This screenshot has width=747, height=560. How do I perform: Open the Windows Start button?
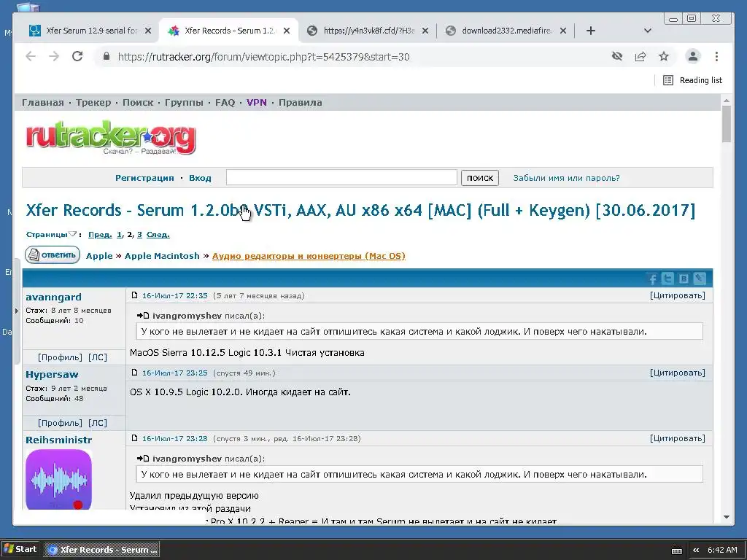pyautogui.click(x=20, y=550)
